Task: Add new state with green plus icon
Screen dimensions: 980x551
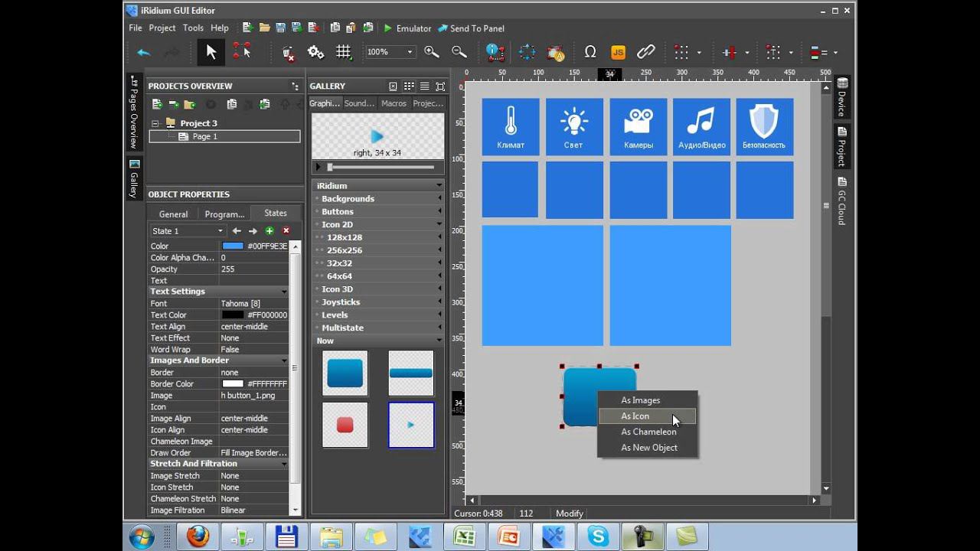Action: 269,231
